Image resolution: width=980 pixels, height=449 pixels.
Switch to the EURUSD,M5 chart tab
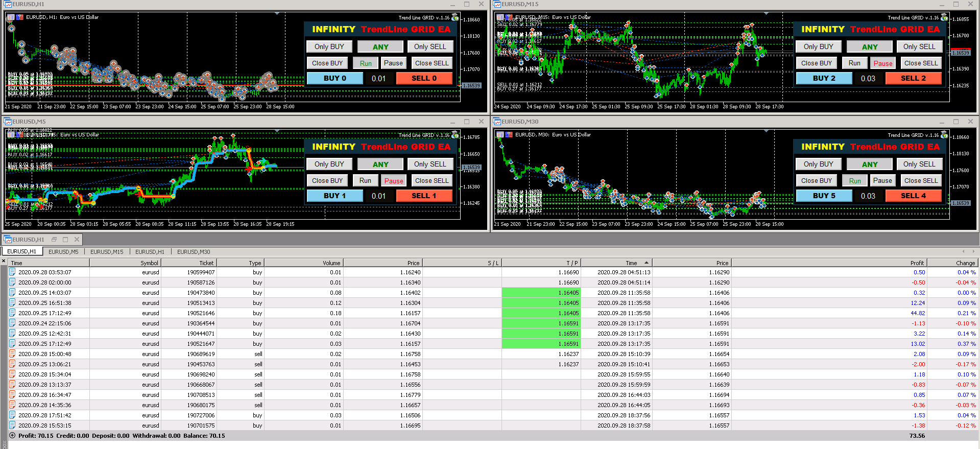[63, 252]
